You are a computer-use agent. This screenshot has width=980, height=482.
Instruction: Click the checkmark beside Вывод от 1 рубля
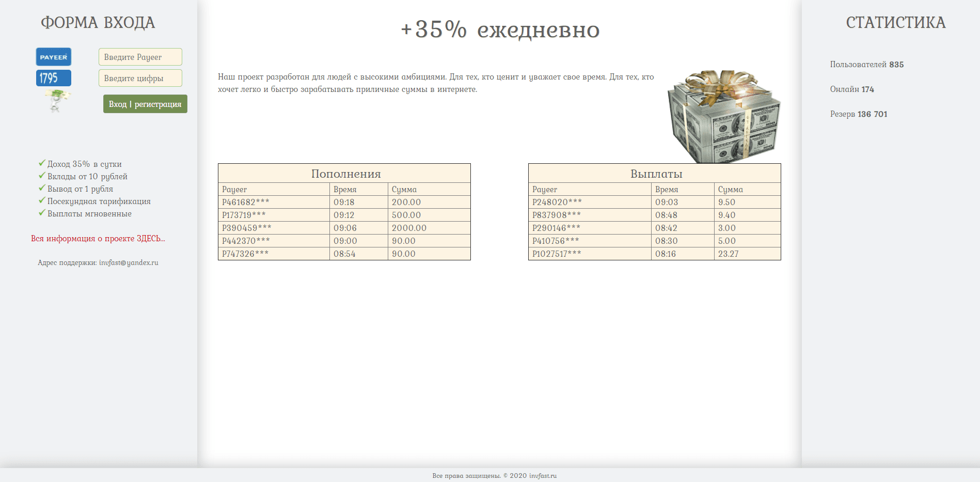[41, 188]
